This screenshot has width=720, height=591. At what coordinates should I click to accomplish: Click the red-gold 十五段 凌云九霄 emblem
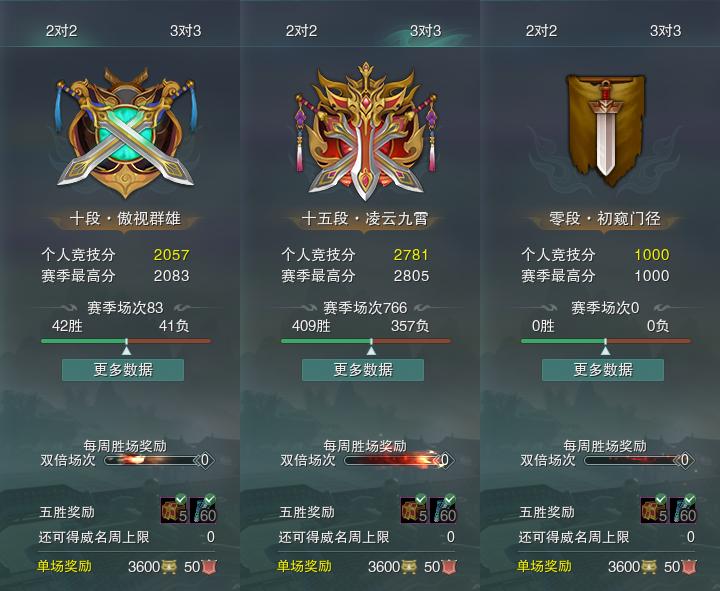pyautogui.click(x=366, y=131)
